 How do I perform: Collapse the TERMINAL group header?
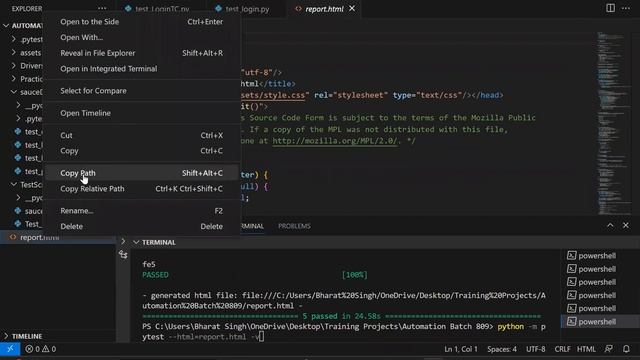[136, 242]
